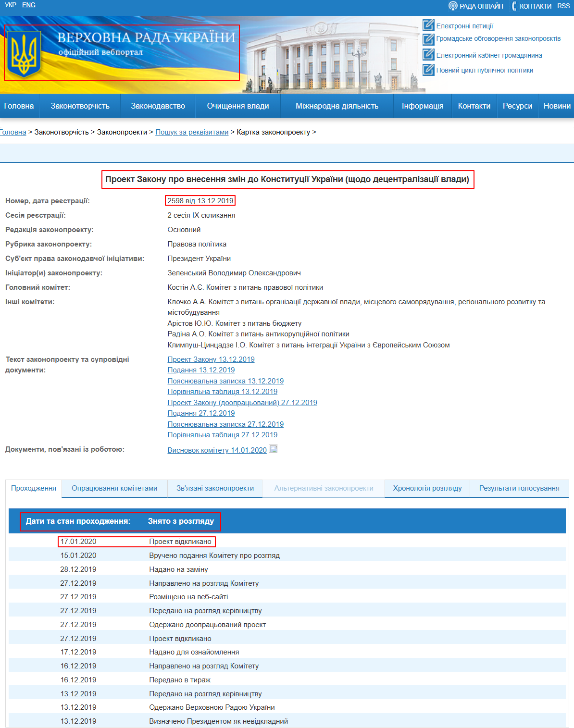Click the Ukrainian trident emblem logo
574x728 pixels.
(x=24, y=53)
